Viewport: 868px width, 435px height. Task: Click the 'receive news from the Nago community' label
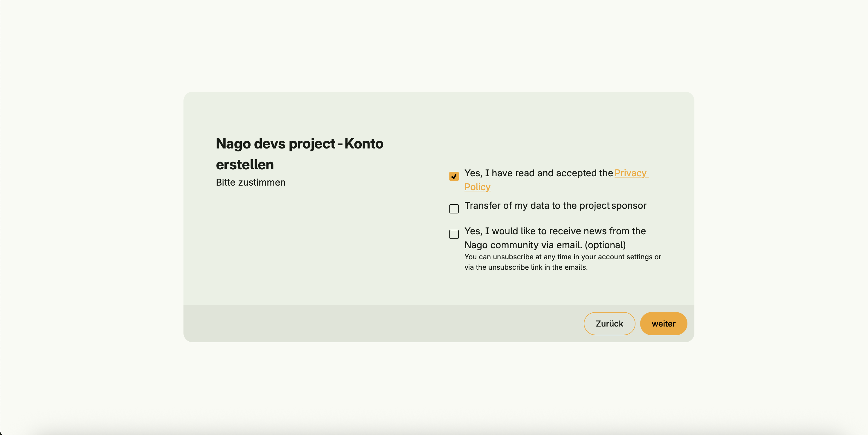pyautogui.click(x=555, y=231)
